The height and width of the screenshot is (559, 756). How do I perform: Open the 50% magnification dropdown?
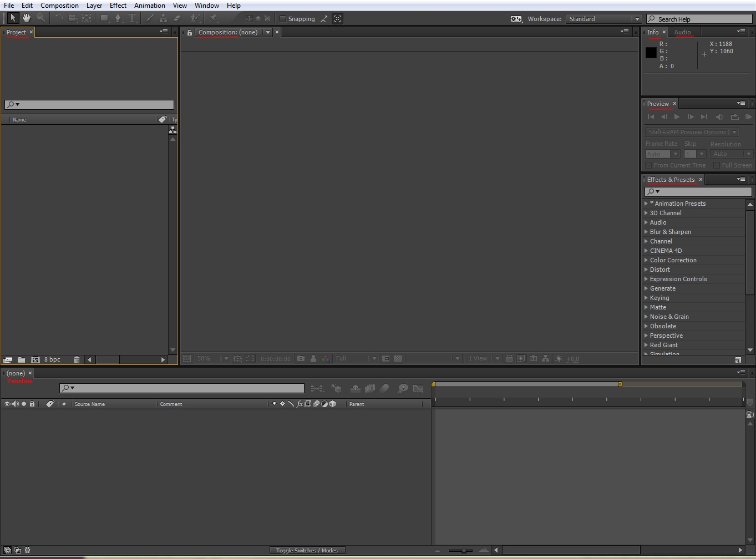point(212,359)
